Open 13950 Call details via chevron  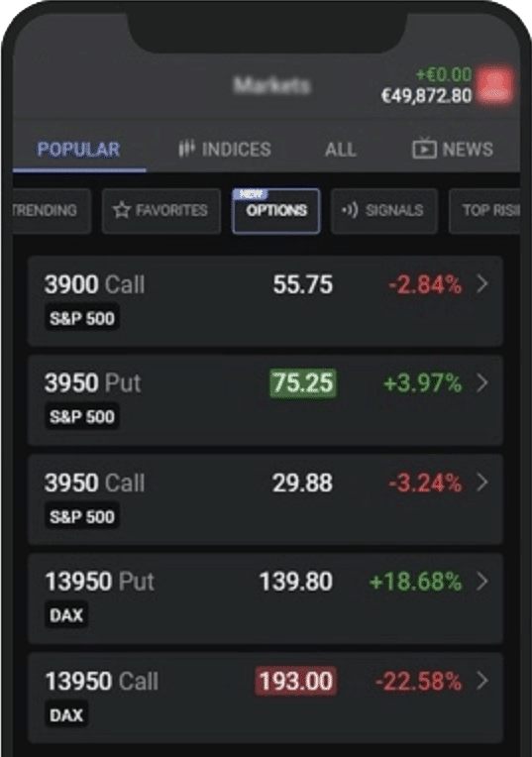pyautogui.click(x=481, y=681)
